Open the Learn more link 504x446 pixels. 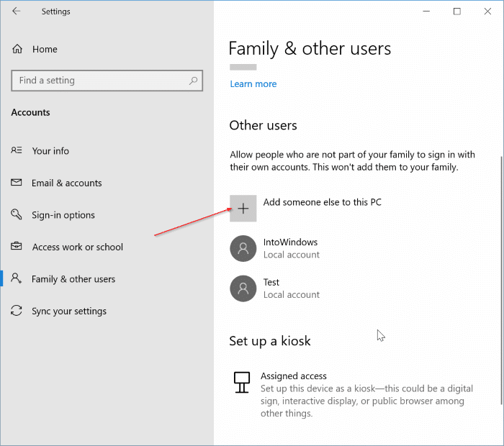click(253, 84)
